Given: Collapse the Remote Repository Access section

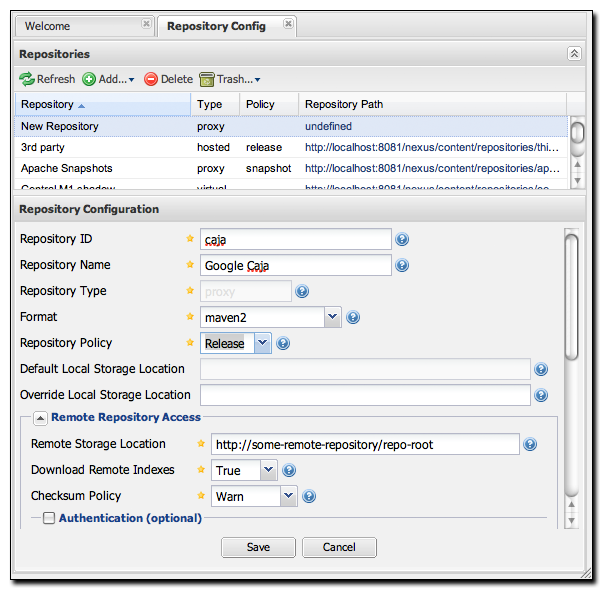Looking at the screenshot, I should [x=40, y=418].
